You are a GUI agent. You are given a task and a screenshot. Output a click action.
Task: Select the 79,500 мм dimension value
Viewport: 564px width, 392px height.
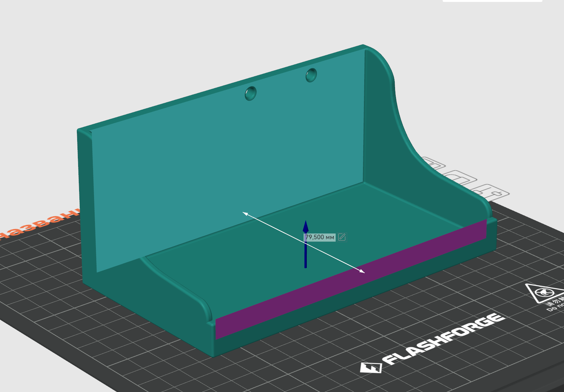tap(319, 237)
